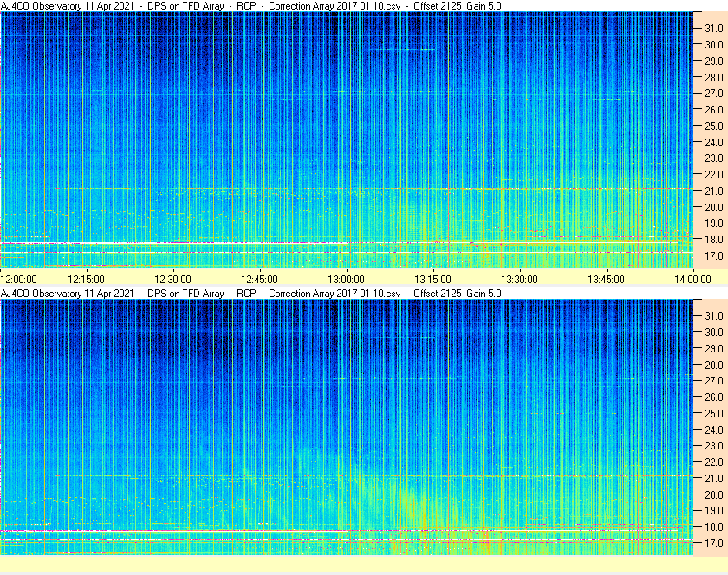
Task: Click 23.0 on lower spectrogram frequency scale
Action: (714, 445)
